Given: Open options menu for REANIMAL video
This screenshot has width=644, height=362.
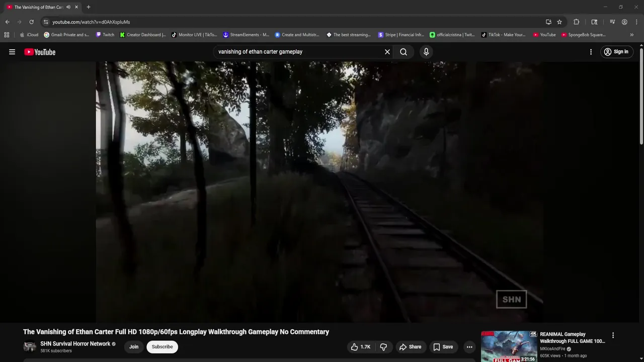Looking at the screenshot, I should (613, 335).
